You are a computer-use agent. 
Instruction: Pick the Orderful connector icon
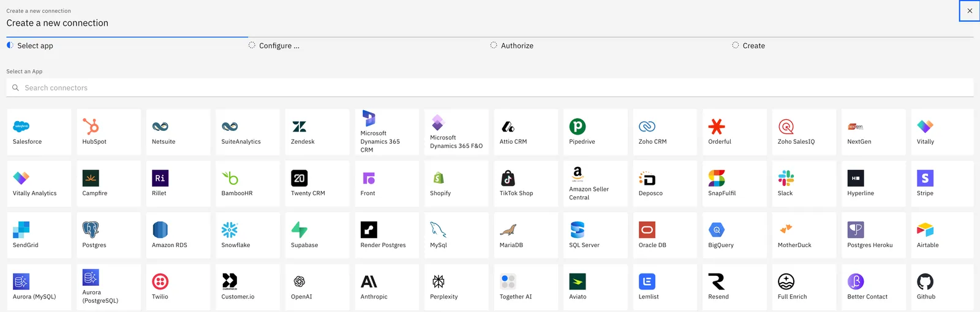point(717,127)
